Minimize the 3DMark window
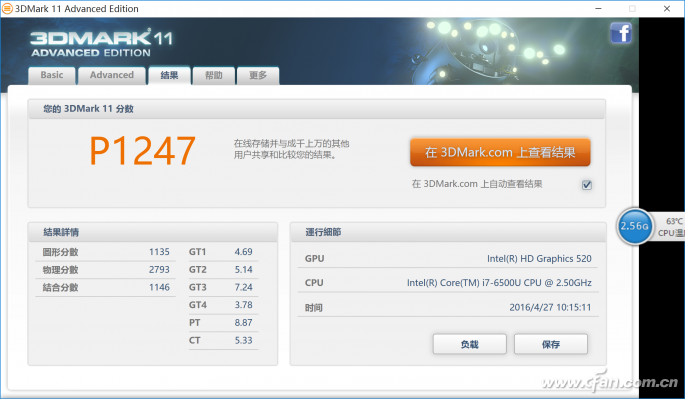The height and width of the screenshot is (399, 685). (x=598, y=9)
